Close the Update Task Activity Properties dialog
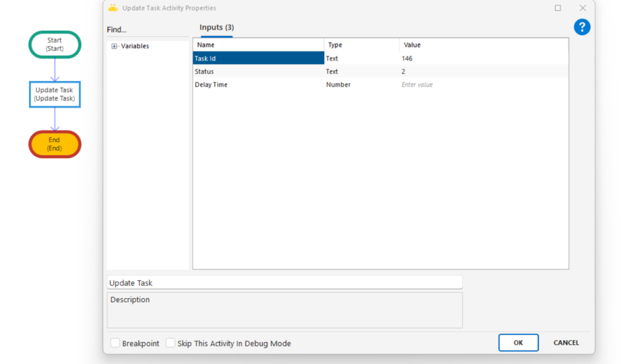Viewport: 621px width, 364px height. pyautogui.click(x=582, y=8)
